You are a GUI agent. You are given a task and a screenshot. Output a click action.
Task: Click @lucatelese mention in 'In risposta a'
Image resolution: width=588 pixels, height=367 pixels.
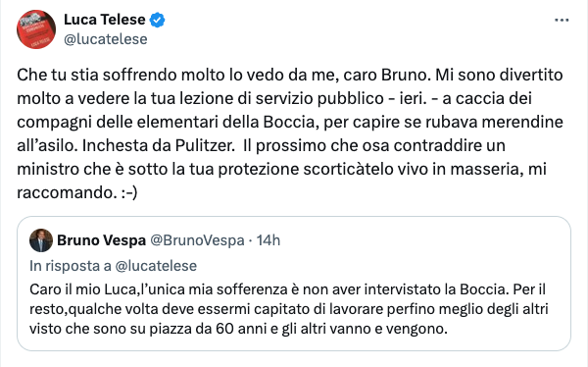point(156,266)
